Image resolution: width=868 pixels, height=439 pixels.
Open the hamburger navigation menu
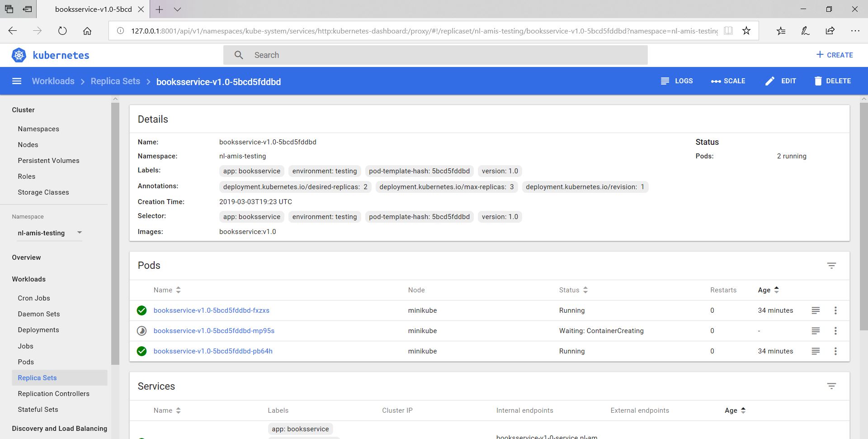[x=17, y=81]
